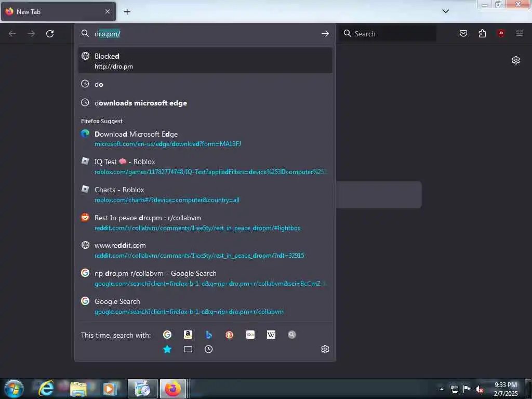Viewport: 532px width, 399px height.
Task: Open rip dro.pm r/collabvm Google Search
Action: pos(205,278)
